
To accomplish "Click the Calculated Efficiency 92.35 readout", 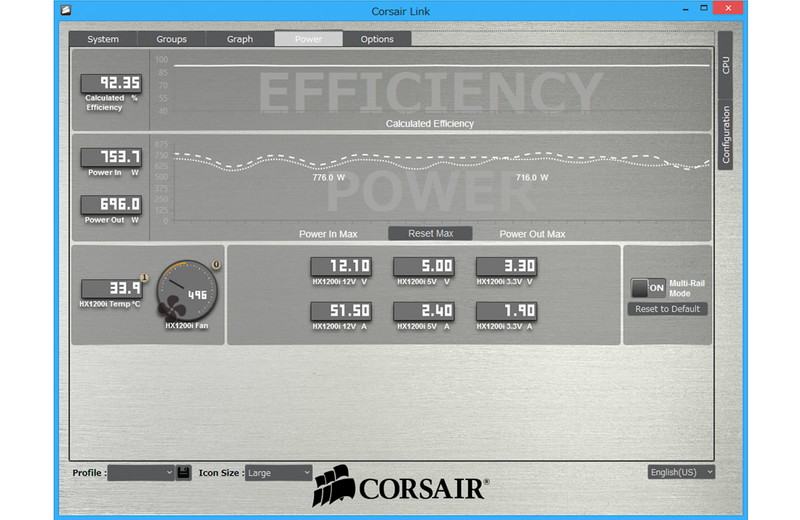I will point(111,83).
